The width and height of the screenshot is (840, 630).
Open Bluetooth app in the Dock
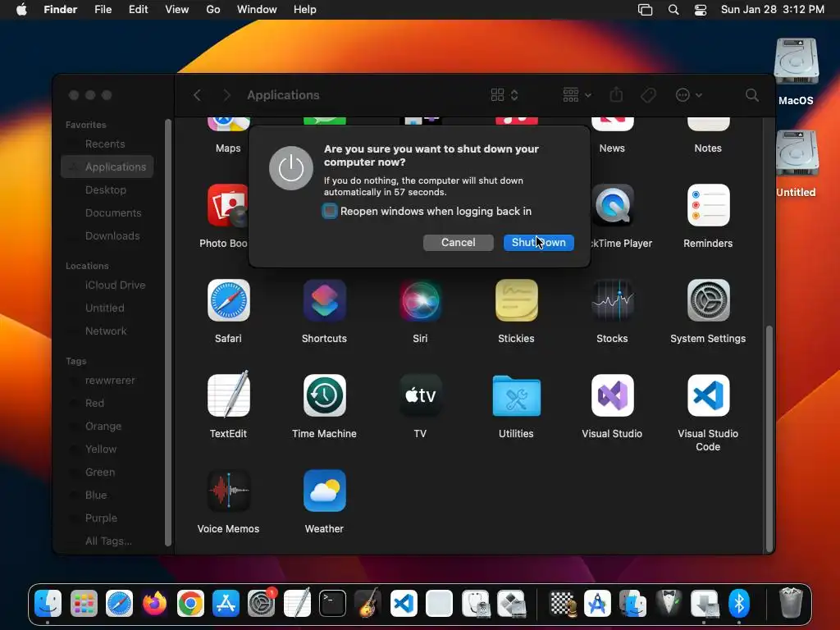739,604
